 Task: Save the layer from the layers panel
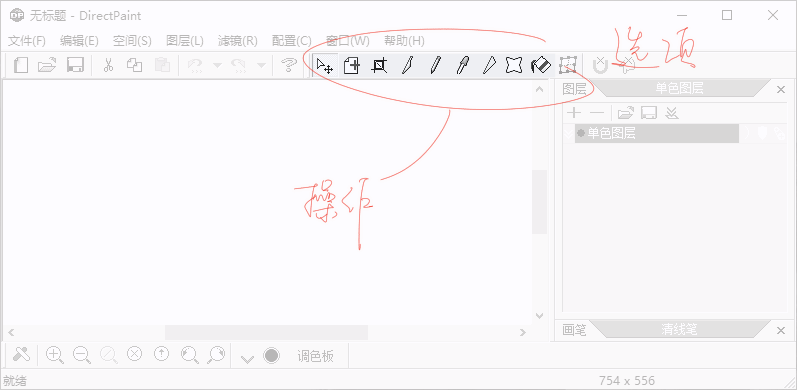coord(649,113)
